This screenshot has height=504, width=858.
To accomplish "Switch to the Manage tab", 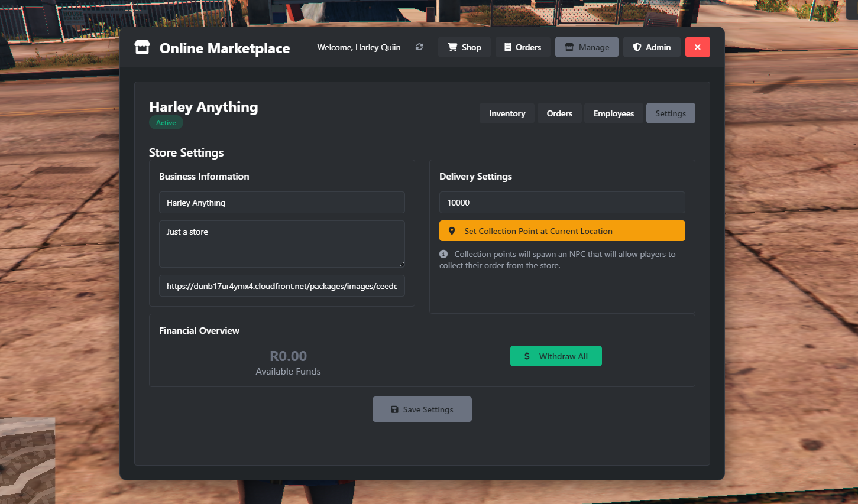I will point(587,47).
